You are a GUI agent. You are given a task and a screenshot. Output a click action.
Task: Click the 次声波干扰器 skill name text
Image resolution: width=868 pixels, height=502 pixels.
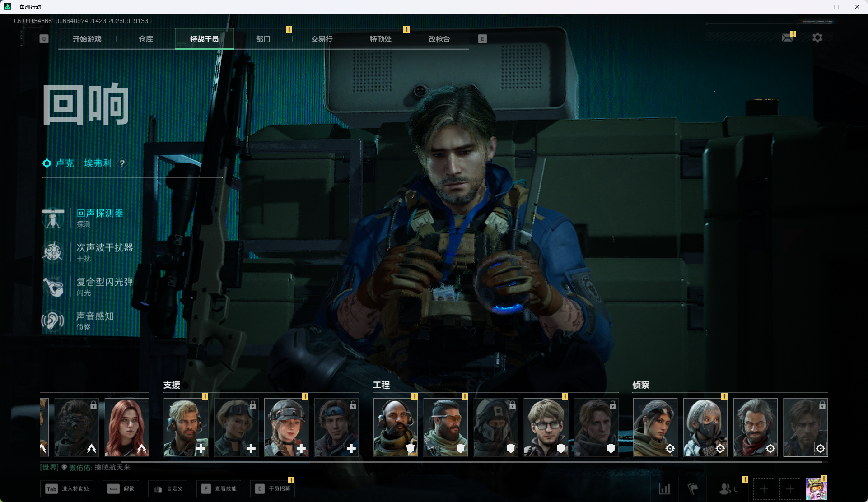105,248
